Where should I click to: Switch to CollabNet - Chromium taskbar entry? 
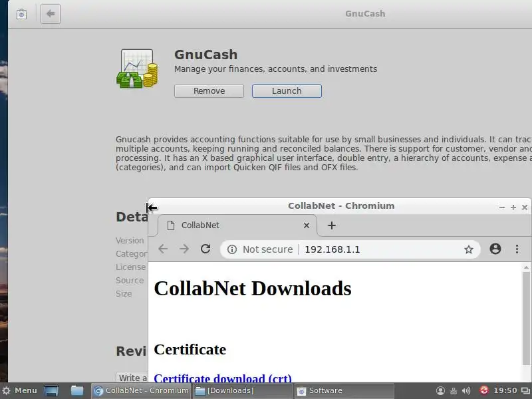142,390
